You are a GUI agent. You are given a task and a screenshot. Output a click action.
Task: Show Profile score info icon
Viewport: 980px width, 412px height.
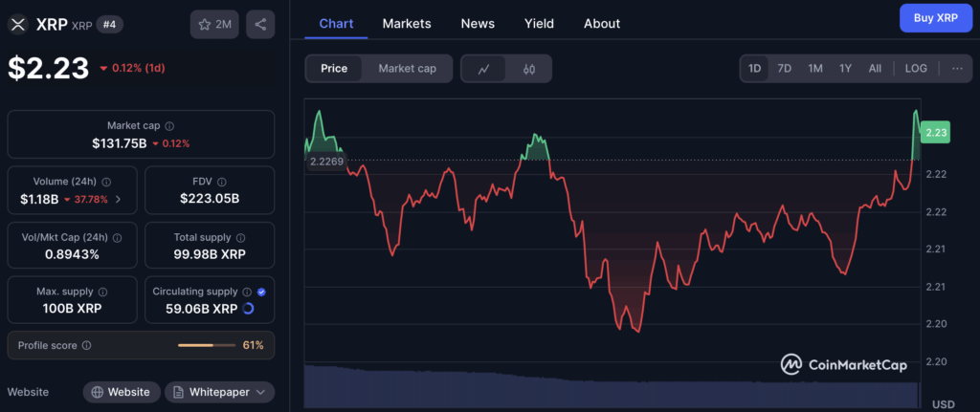pos(87,345)
